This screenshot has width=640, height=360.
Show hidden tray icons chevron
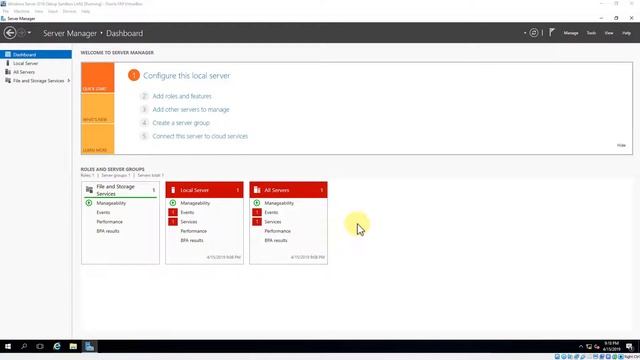(x=581, y=347)
